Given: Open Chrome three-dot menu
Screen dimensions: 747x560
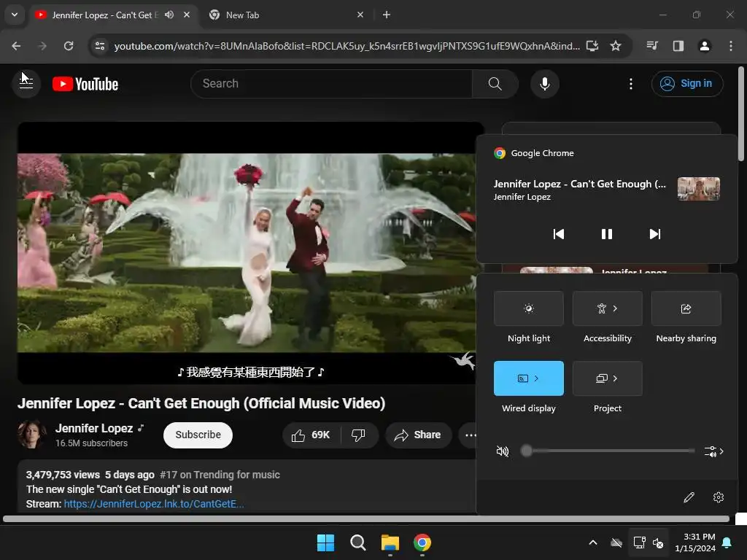Looking at the screenshot, I should (731, 46).
